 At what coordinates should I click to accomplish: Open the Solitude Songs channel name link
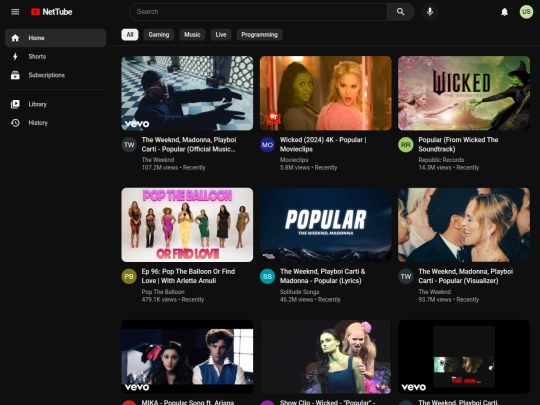click(x=300, y=292)
